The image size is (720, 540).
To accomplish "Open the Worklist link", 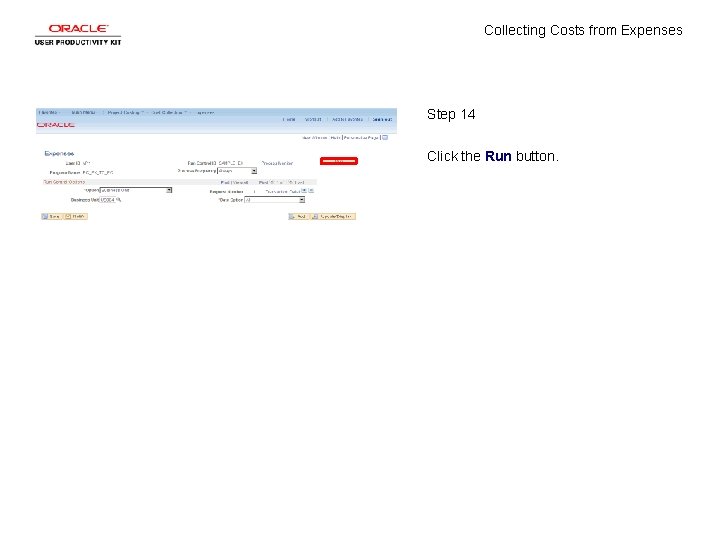I will 313,119.
